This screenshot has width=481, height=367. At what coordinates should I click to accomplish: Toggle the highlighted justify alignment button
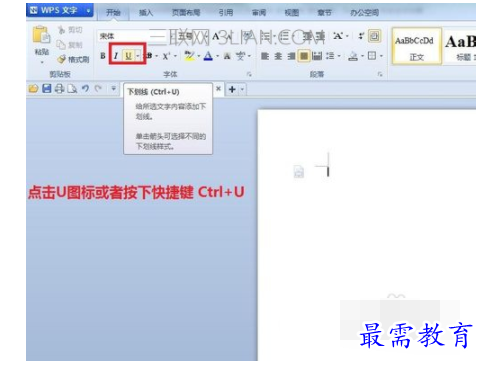point(304,56)
